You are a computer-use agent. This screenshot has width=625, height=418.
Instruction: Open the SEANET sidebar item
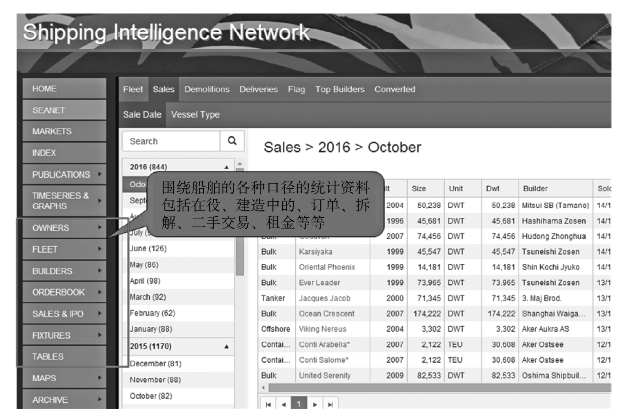[x=65, y=110]
